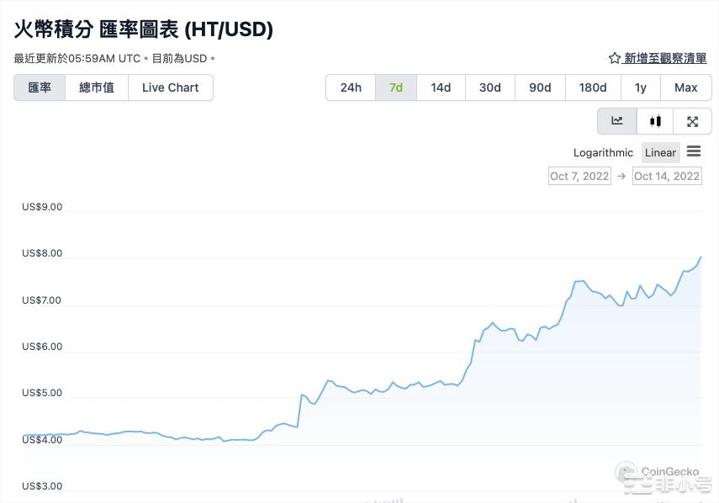The width and height of the screenshot is (719, 503).
Task: Add to watchlist via 新增至觀察清單 link
Action: tap(665, 58)
